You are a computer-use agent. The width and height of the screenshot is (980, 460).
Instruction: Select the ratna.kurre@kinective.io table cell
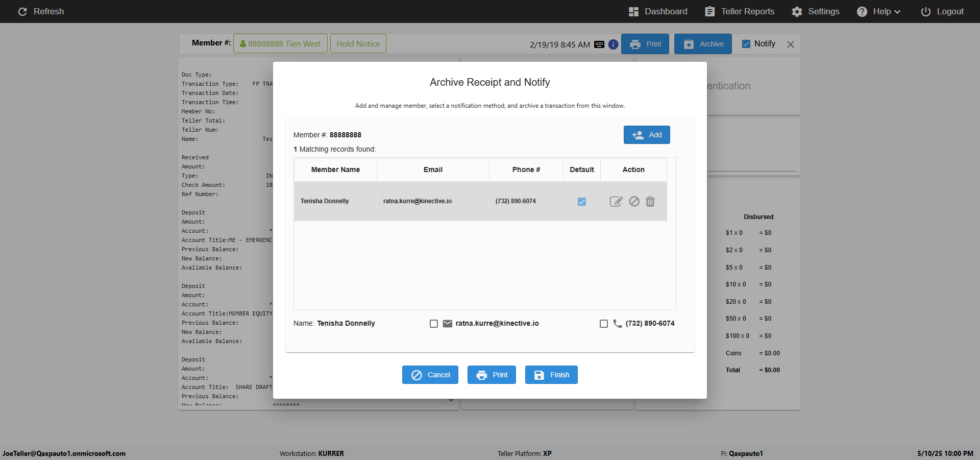[x=433, y=201]
